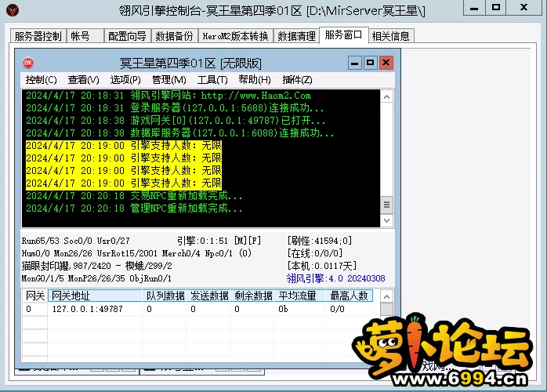Click the 剩余数据 column header
Image resolution: width=547 pixels, height=392 pixels.
252,296
